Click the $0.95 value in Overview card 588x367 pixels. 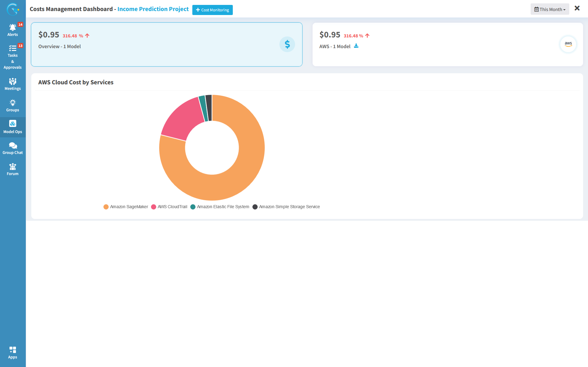49,35
